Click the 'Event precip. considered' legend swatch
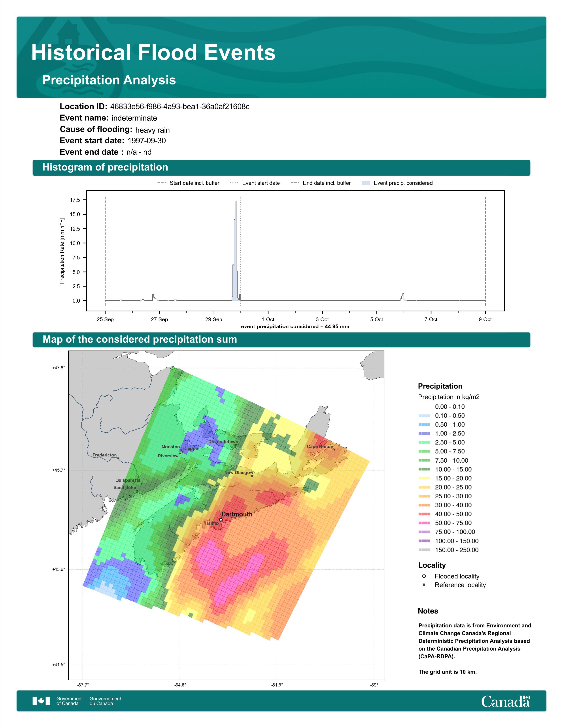The width and height of the screenshot is (563, 728). pyautogui.click(x=366, y=183)
